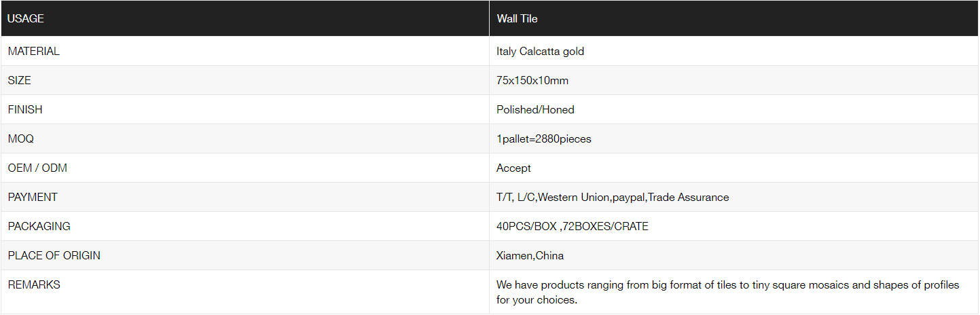Select the REMARKS row label
This screenshot has height=315, width=980.
34,284
